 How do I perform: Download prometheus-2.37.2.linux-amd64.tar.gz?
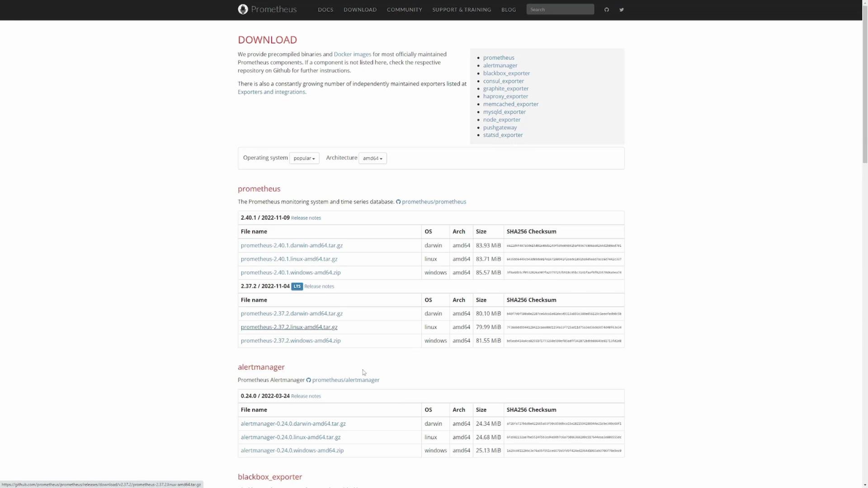pyautogui.click(x=289, y=327)
